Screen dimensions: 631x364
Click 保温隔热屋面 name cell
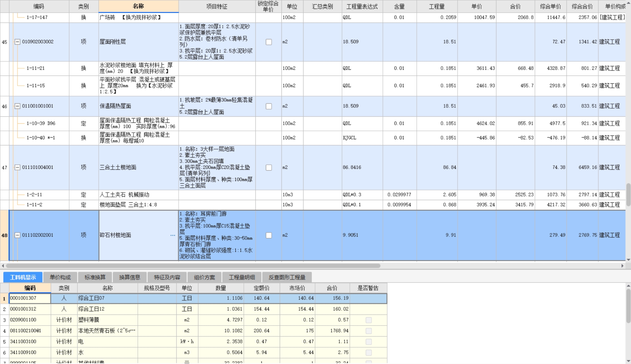[138, 106]
